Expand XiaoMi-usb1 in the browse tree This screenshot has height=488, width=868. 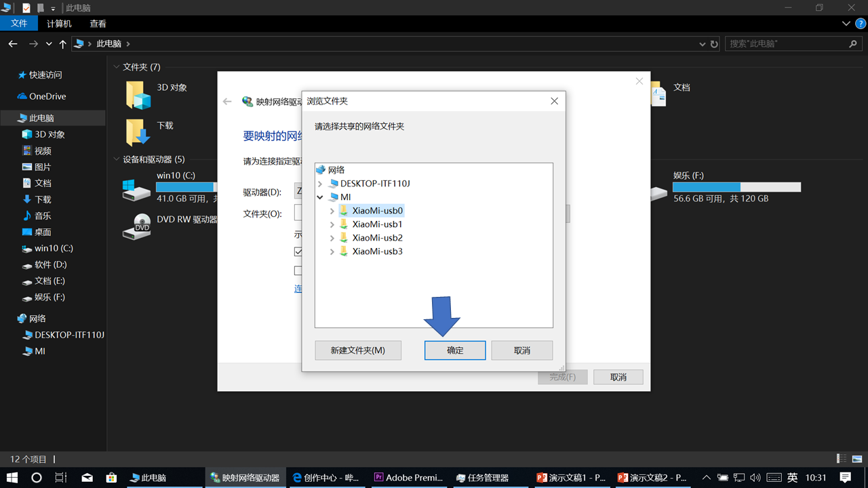click(332, 224)
